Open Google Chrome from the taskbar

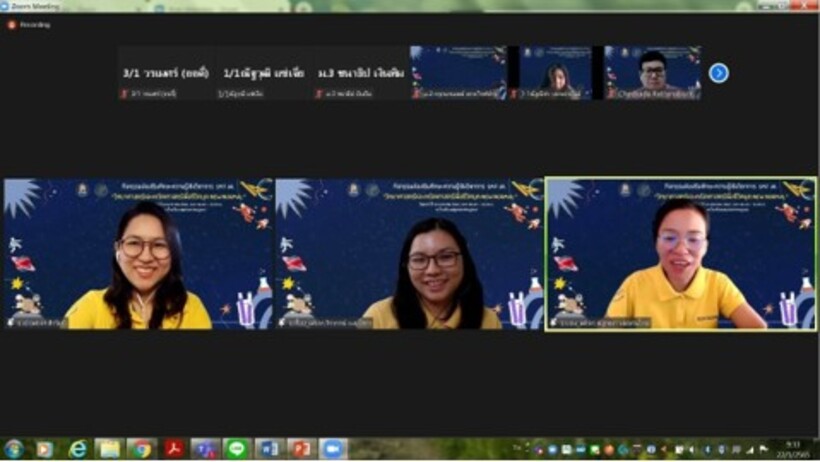tap(140, 449)
